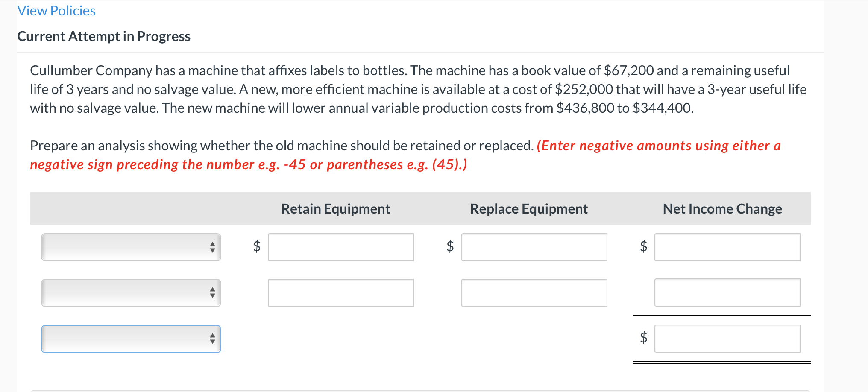This screenshot has height=392, width=868.
Task: Select the final Net Income Change total field
Action: click(x=727, y=339)
